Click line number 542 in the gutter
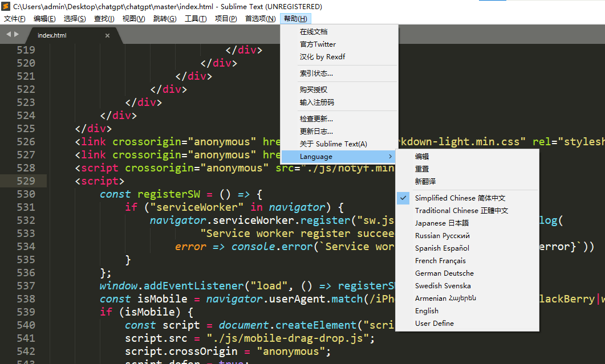Image resolution: width=605 pixels, height=364 pixels. click(x=26, y=351)
